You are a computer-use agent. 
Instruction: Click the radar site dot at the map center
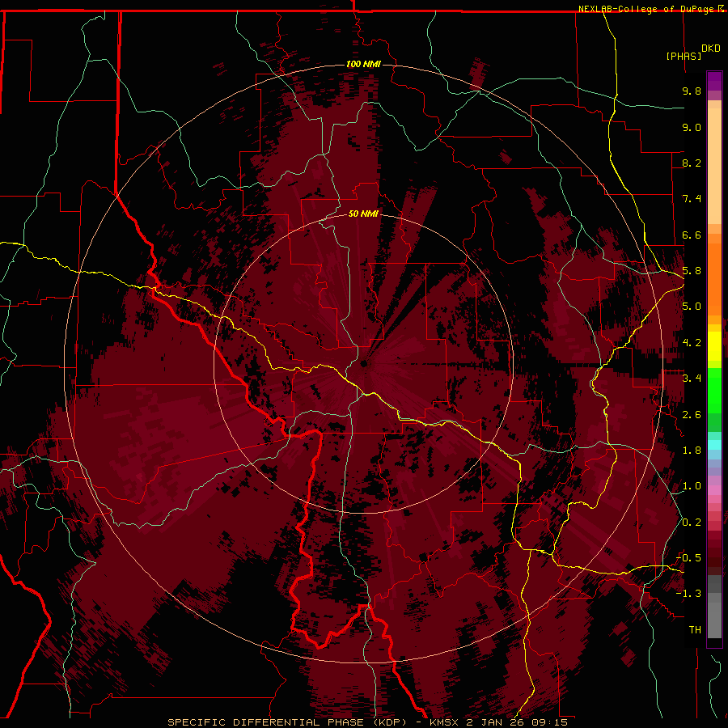click(364, 363)
